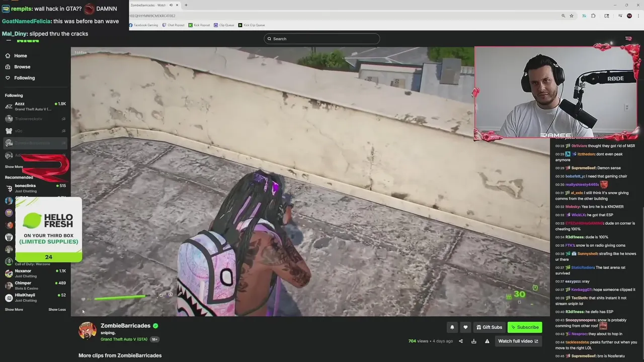644x362 pixels.
Task: Click the HelloFresh advertisement overlay
Action: point(48,229)
